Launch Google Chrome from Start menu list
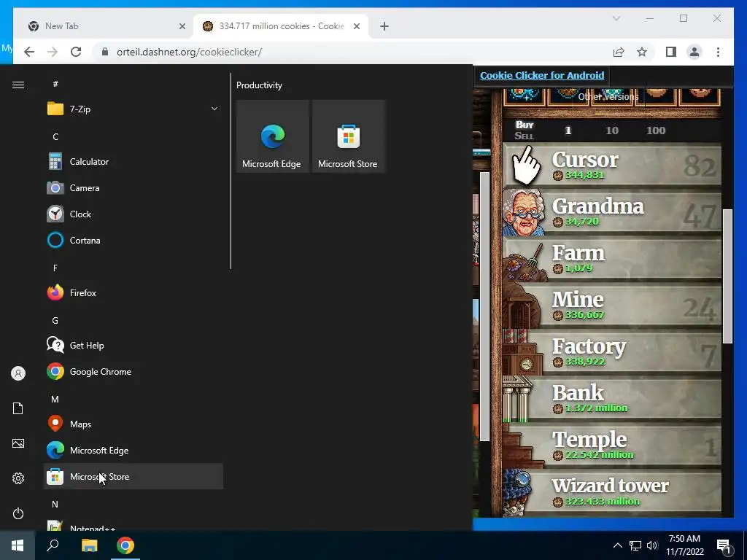747x560 pixels. pyautogui.click(x=133, y=371)
